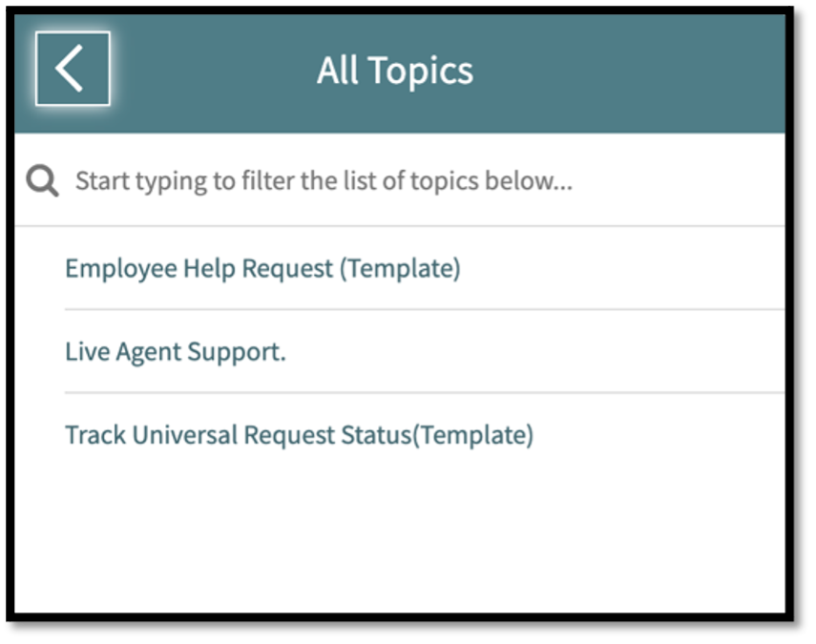Open the Employee Help Request (Template) topic
The width and height of the screenshot is (816, 644).
pos(262,268)
